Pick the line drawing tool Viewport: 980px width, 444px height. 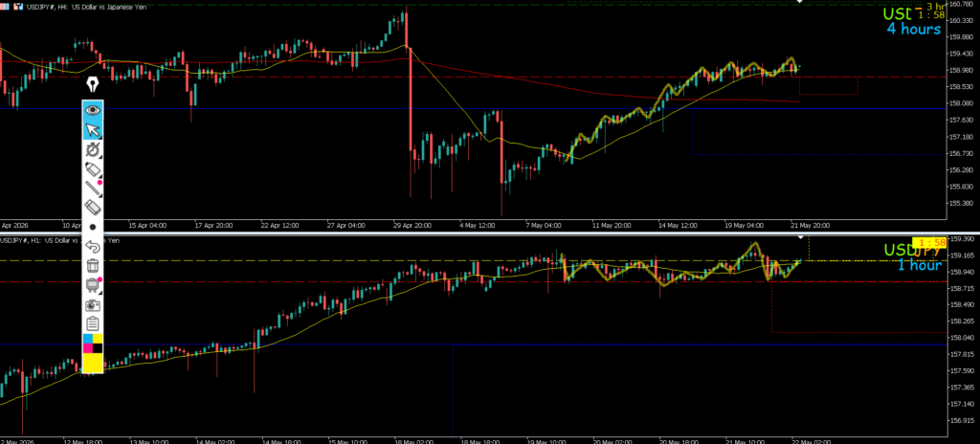tap(93, 189)
